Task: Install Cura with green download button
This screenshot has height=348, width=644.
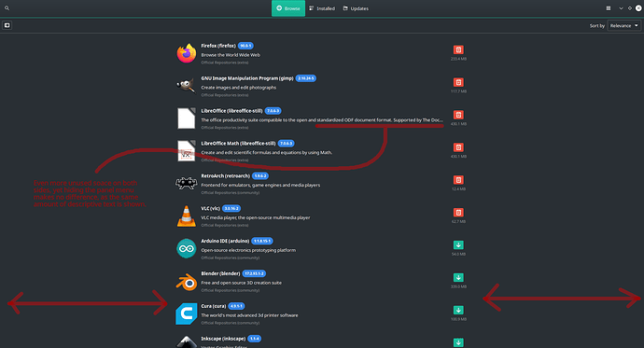Action: (458, 310)
